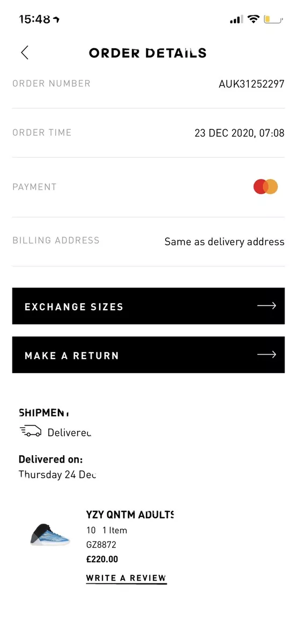The image size is (297, 644).
Task: Tap the arrow on Make a Return
Action: pyautogui.click(x=266, y=354)
